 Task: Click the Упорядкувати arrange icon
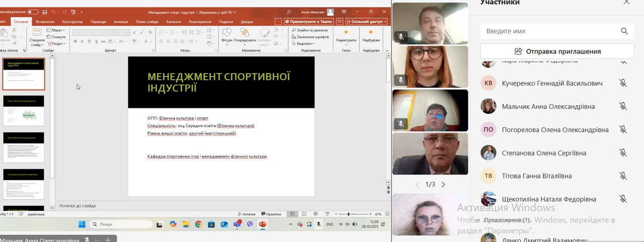click(245, 34)
